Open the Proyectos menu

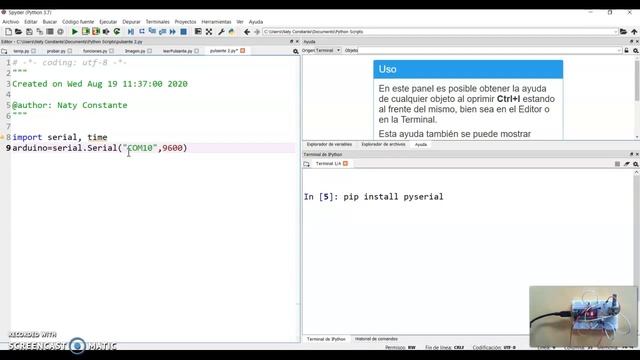pos(185,22)
